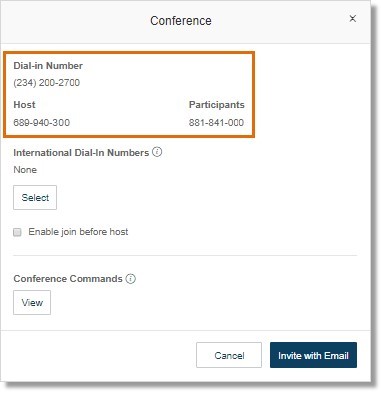Click the dial-in number (234) 200-2700
The height and width of the screenshot is (393, 382).
[47, 83]
